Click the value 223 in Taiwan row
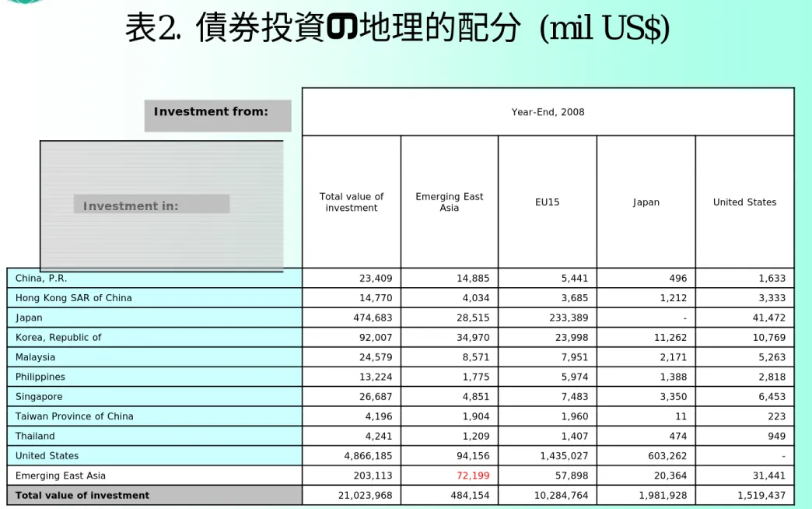 [776, 416]
